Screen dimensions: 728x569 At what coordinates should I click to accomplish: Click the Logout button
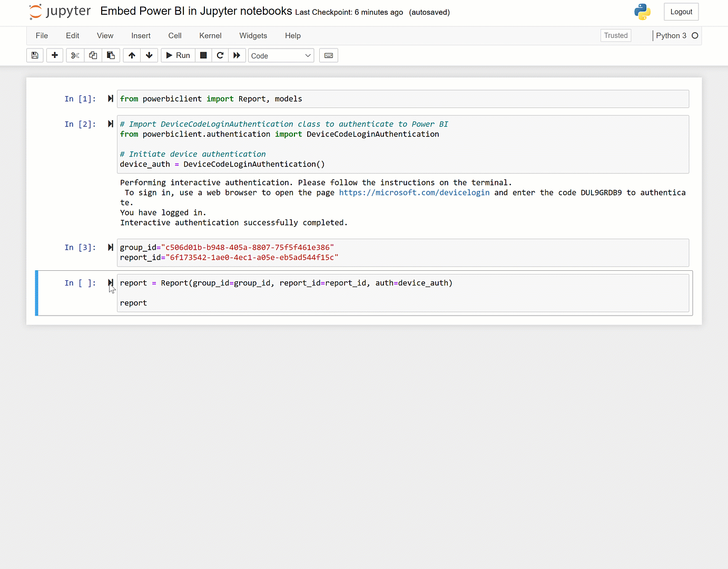pos(681,12)
